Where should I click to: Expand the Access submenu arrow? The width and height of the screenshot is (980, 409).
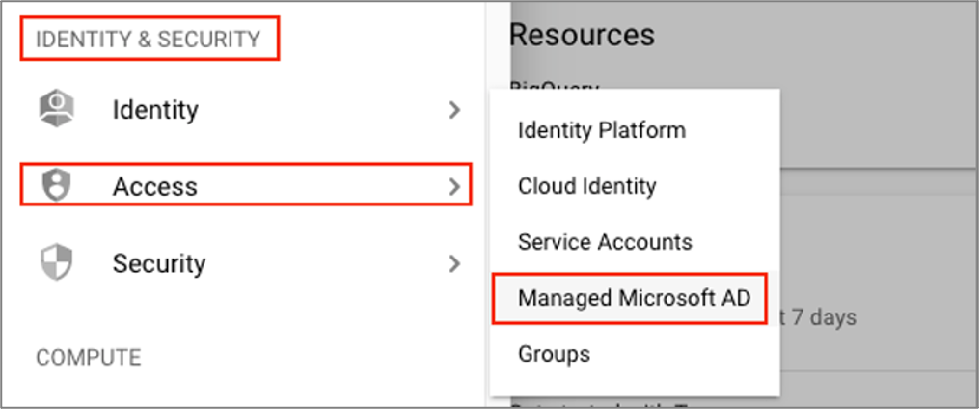pyautogui.click(x=455, y=186)
